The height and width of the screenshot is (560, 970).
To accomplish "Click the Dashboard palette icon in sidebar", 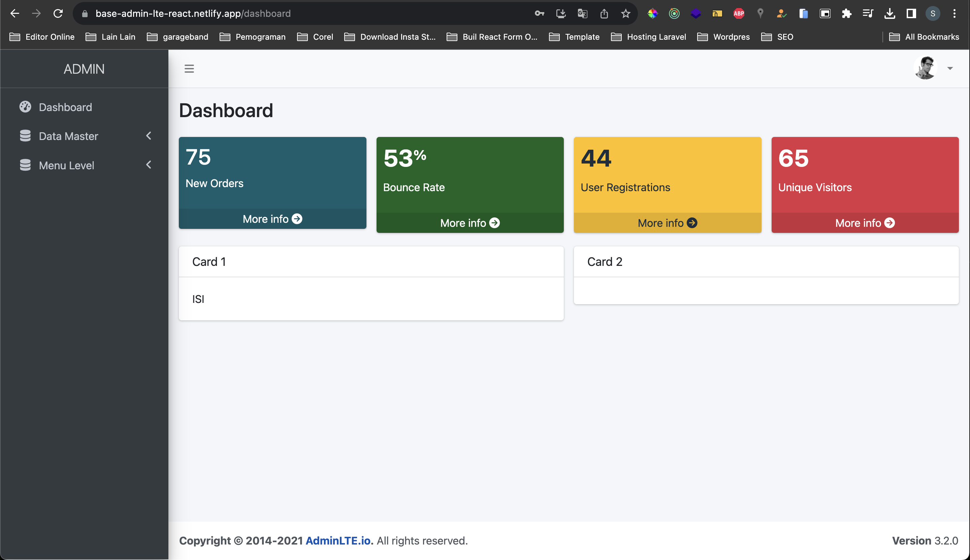I will click(x=25, y=107).
